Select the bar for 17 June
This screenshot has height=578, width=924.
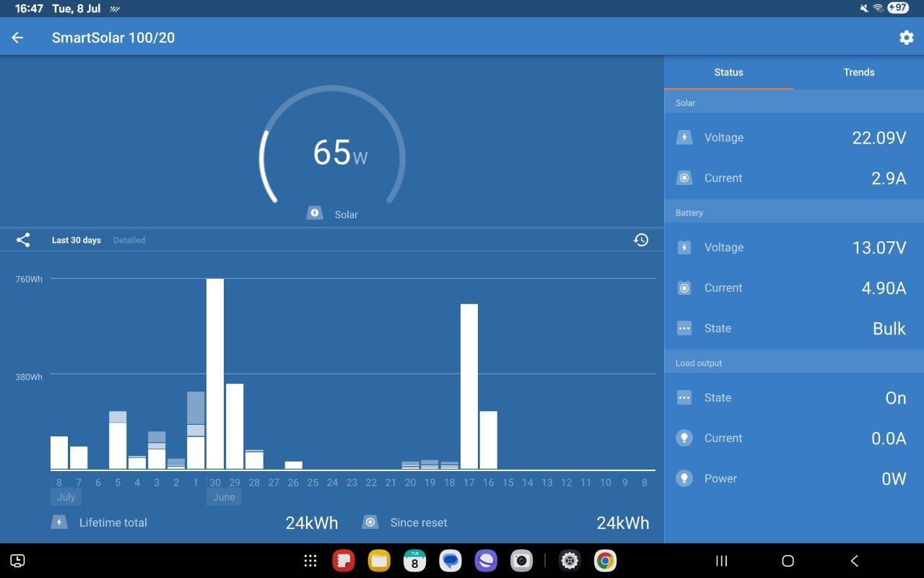[469, 387]
